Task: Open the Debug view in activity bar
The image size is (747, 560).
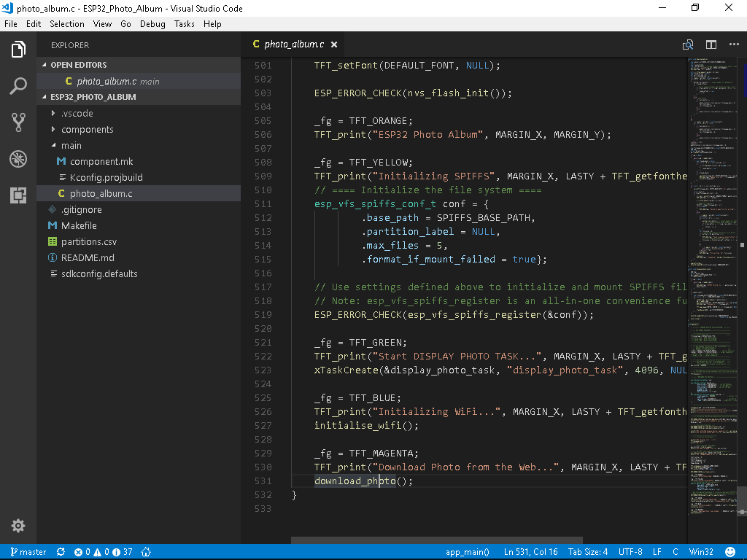Action: [x=18, y=159]
